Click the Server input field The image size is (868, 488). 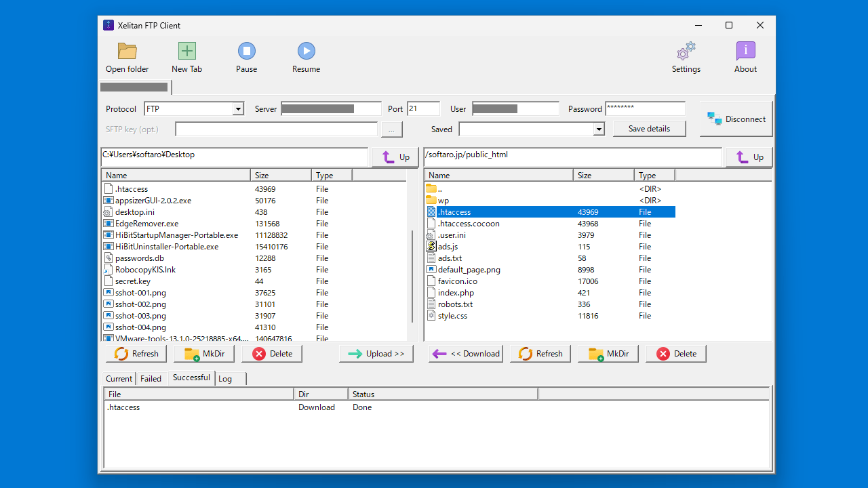point(331,108)
